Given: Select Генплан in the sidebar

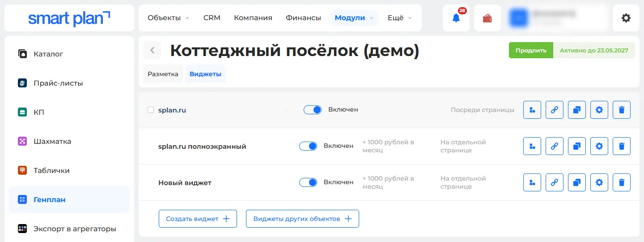Looking at the screenshot, I should (x=69, y=199).
